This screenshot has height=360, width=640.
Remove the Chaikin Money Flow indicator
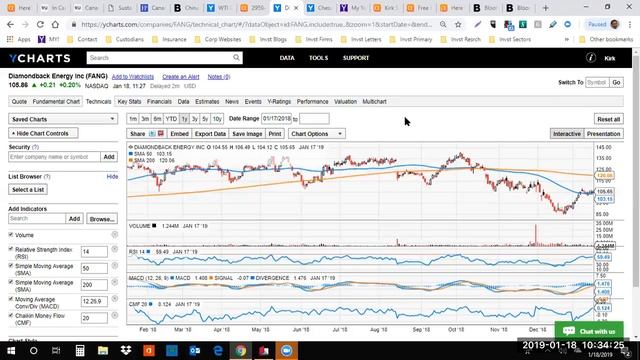(x=114, y=315)
